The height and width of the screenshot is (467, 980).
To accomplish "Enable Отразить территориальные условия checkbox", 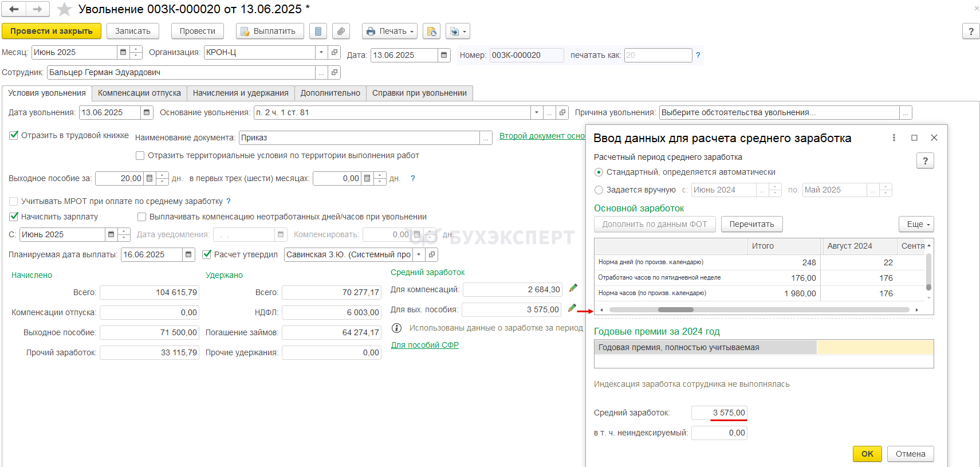I will click(x=140, y=155).
